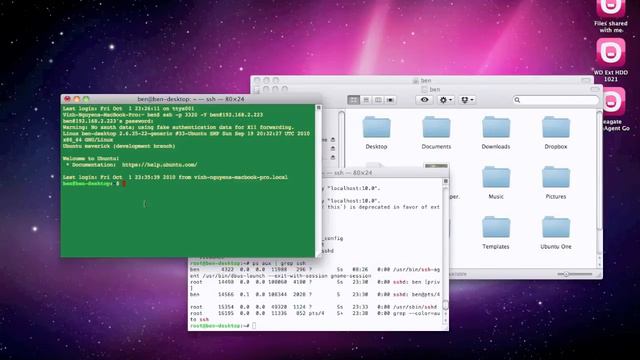Open Files shared with me desktop drive
This screenshot has width=640, height=360.
[x=611, y=16]
